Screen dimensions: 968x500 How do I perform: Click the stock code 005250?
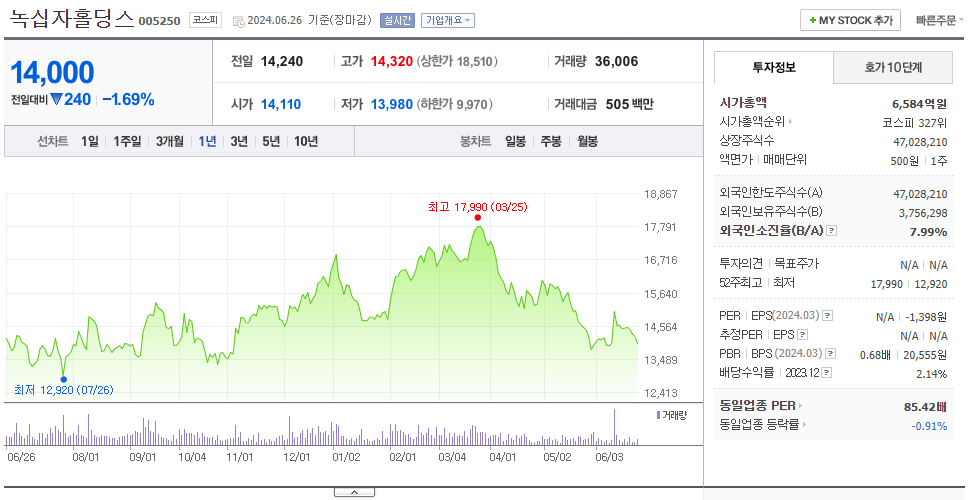pyautogui.click(x=159, y=21)
